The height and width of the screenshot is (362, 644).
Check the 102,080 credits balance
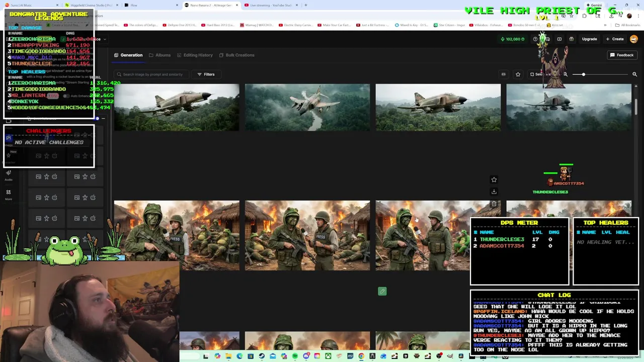[513, 39]
